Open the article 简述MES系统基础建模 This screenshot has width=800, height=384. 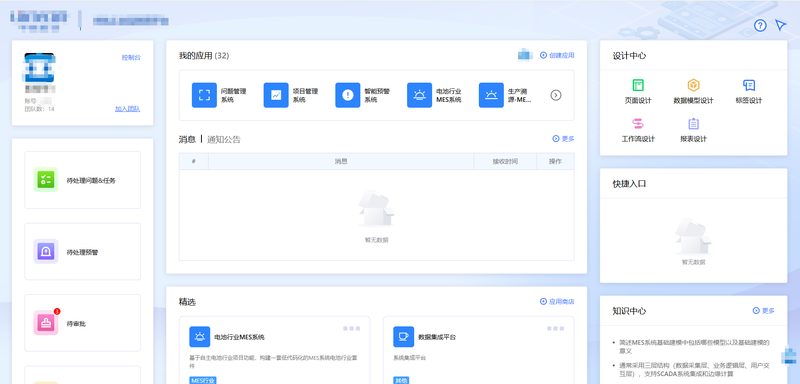tap(694, 346)
